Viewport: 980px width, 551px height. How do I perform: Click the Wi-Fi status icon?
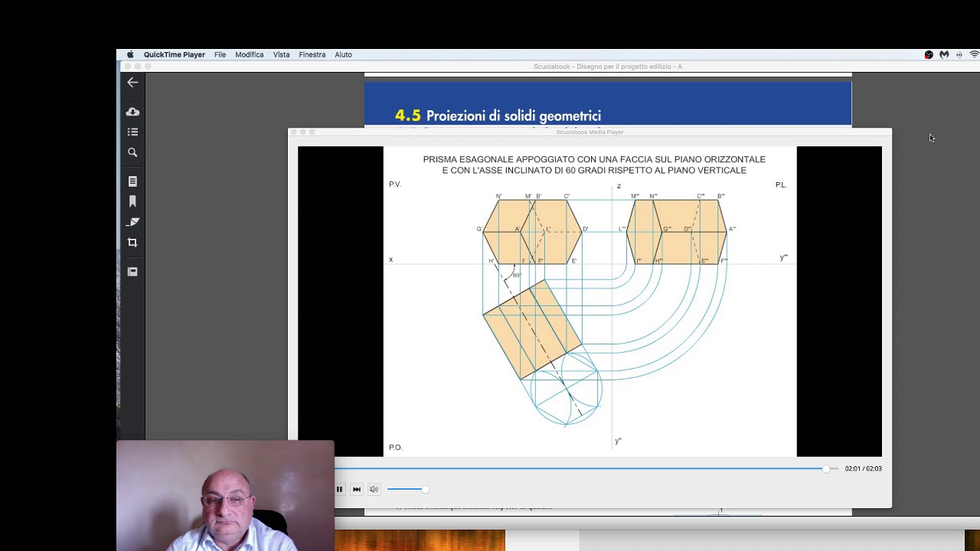974,54
